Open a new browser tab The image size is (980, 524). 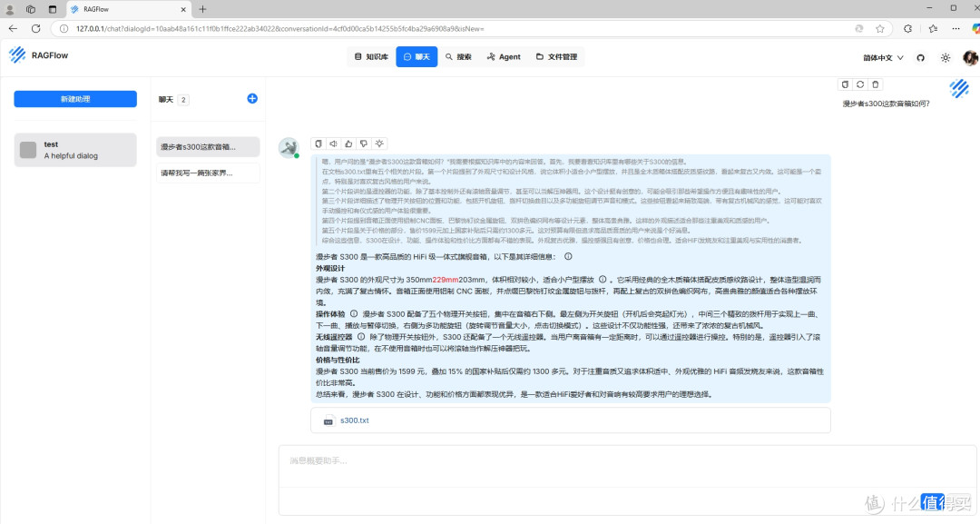pyautogui.click(x=202, y=9)
